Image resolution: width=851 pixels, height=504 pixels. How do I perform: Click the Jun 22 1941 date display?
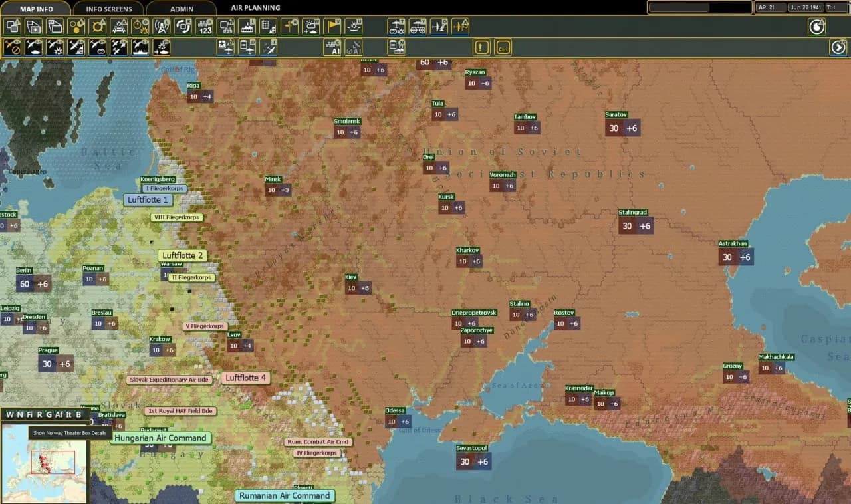(x=805, y=7)
